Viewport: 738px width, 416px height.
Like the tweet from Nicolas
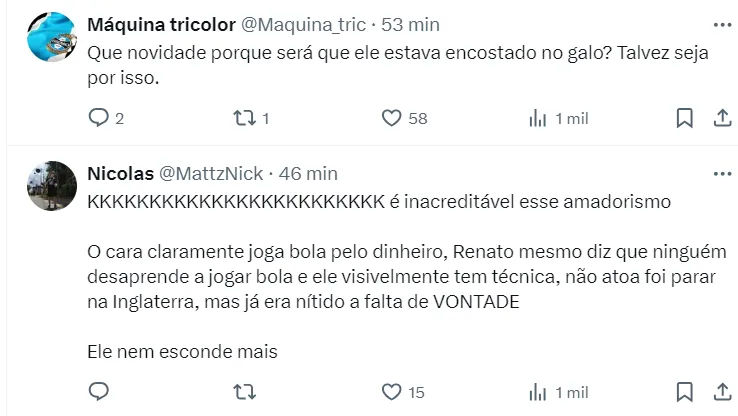[x=392, y=391]
